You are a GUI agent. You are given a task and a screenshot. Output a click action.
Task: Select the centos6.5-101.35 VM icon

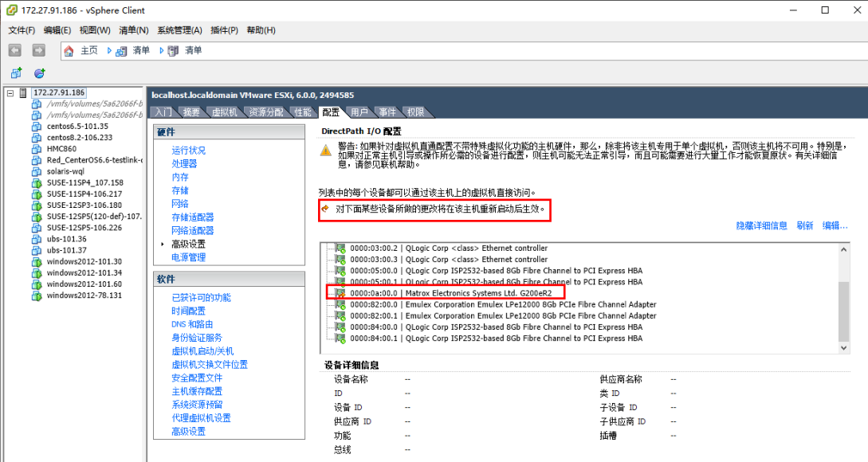click(x=37, y=126)
